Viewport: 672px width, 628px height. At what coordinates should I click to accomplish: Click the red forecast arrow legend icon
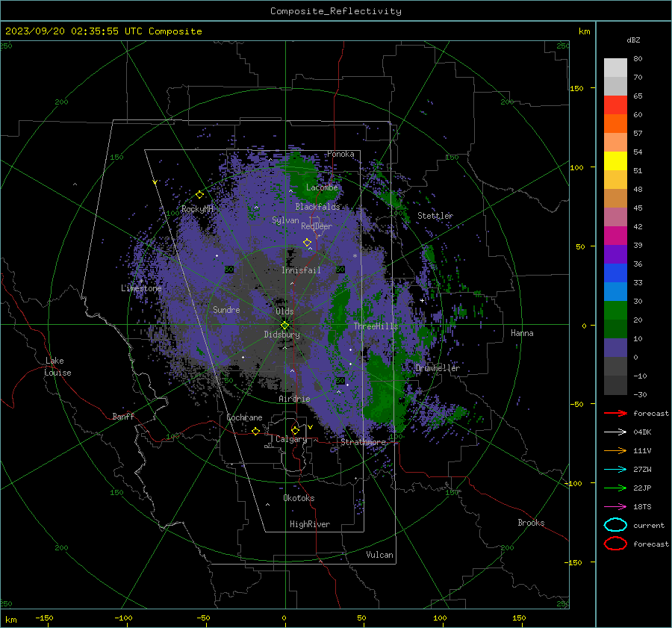(x=615, y=413)
